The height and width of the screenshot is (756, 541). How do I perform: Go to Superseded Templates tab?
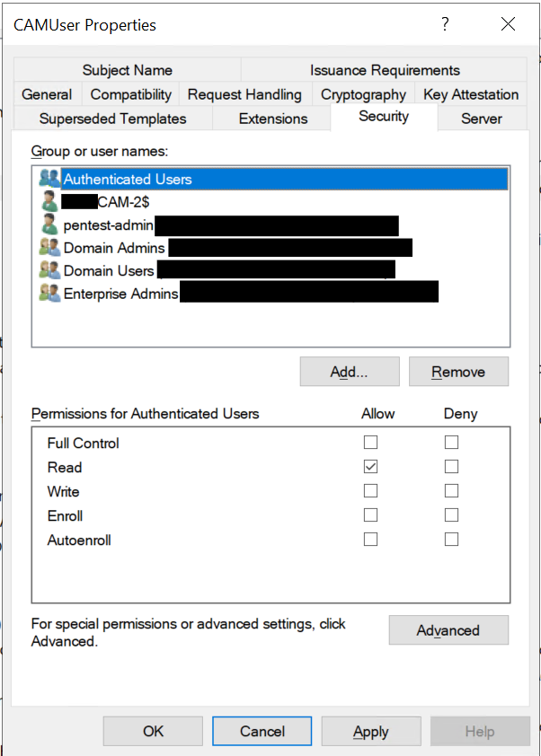(112, 119)
